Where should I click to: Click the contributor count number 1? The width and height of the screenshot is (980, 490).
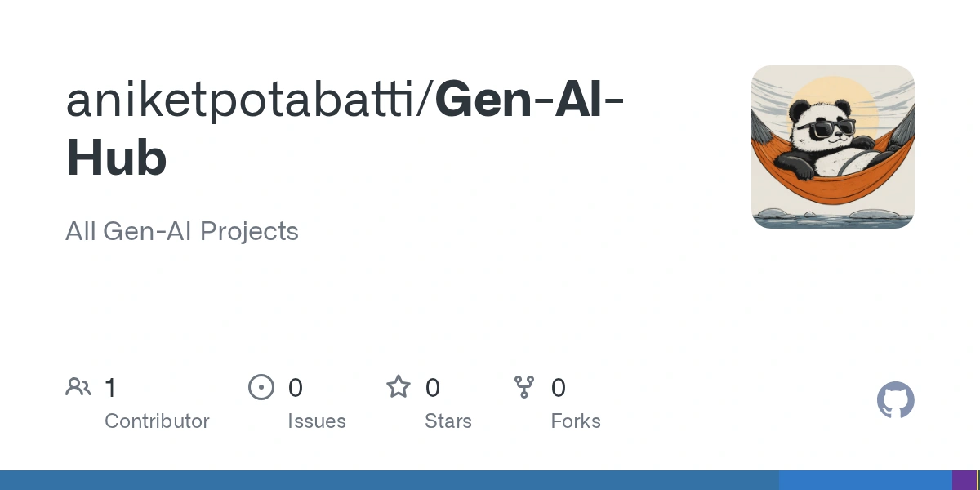click(111, 387)
